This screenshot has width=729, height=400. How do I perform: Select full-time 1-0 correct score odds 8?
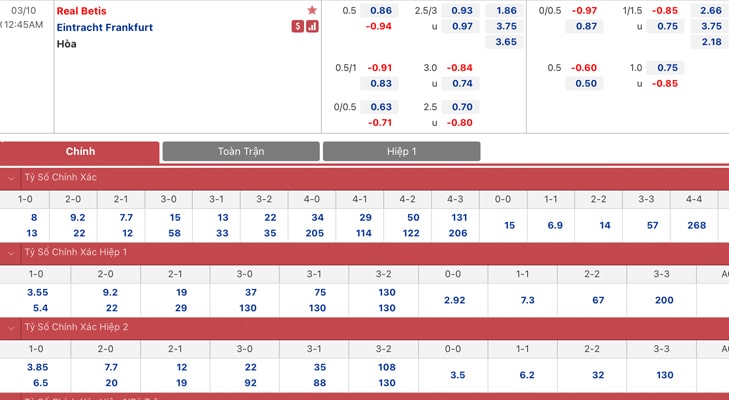tap(33, 217)
